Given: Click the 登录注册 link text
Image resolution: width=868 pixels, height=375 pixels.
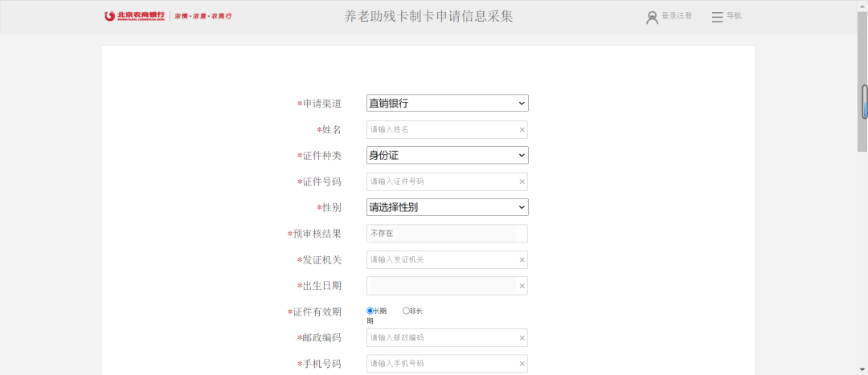Looking at the screenshot, I should pos(677,16).
